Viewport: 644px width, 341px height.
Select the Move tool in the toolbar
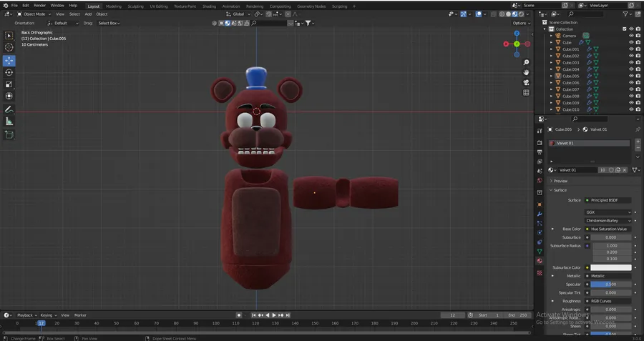(9, 61)
